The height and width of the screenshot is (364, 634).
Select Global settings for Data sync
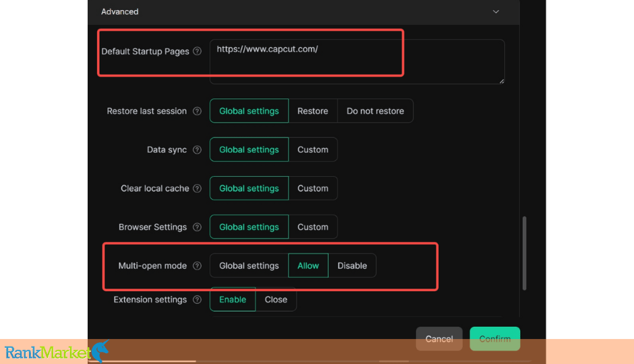pyautogui.click(x=249, y=150)
